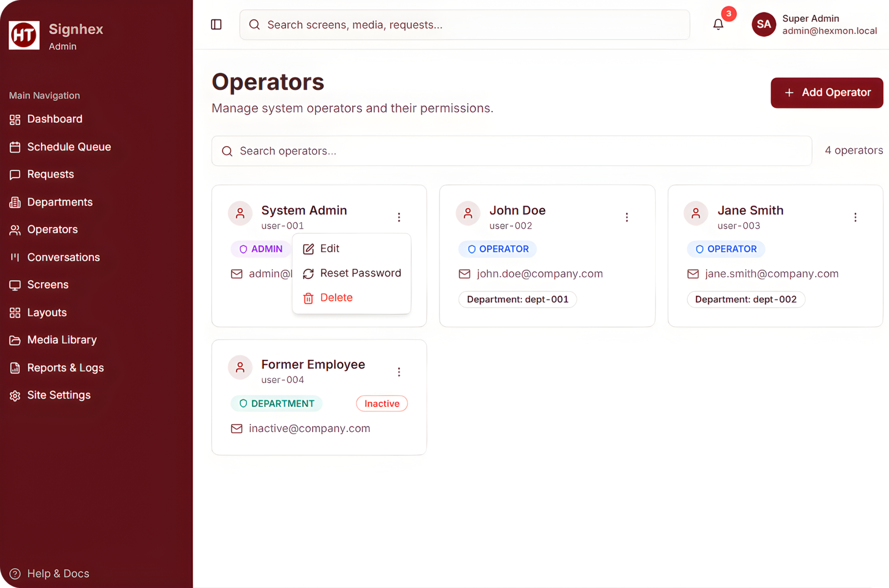The image size is (889, 588).
Task: Click the email icon on John Doe's card
Action: click(465, 274)
